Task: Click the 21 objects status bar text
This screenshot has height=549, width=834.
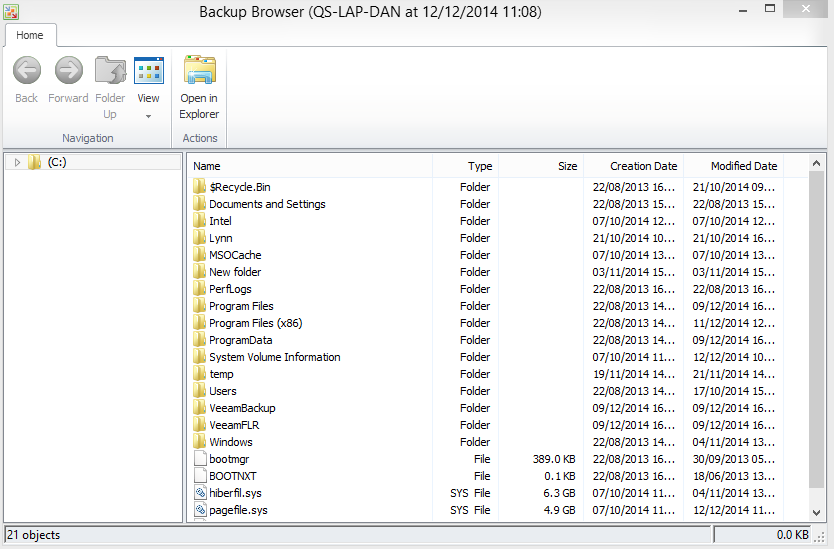Action: (x=34, y=535)
